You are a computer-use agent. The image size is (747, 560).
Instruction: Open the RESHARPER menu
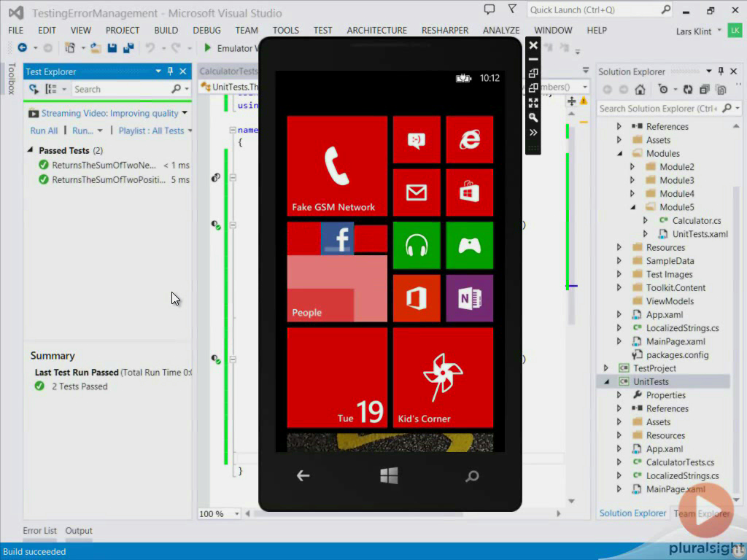tap(444, 30)
